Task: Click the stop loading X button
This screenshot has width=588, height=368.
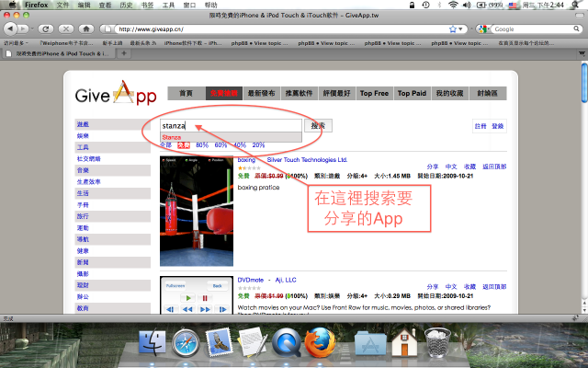Action: point(66,29)
